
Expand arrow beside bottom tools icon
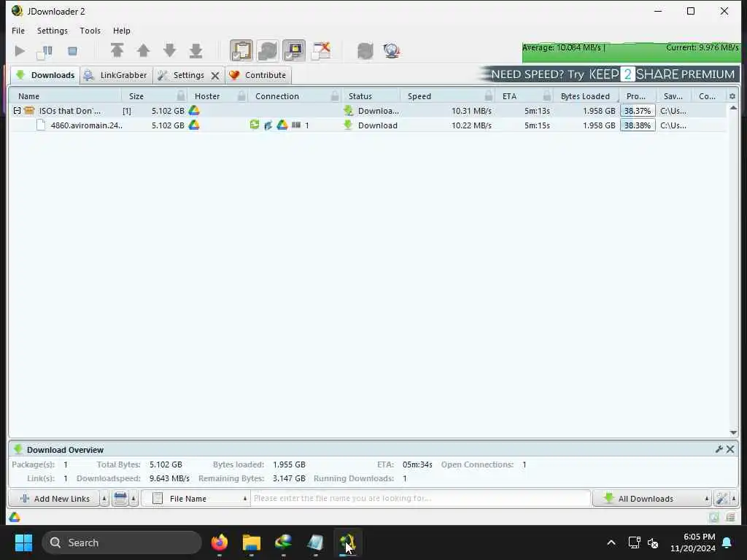tap(734, 499)
